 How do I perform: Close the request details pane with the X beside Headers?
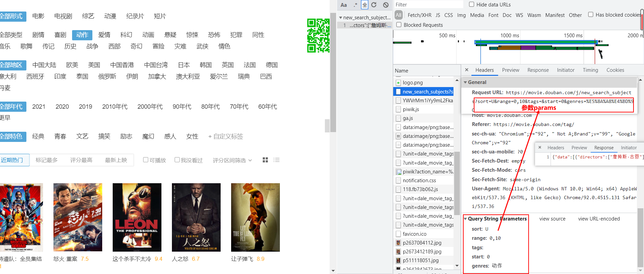(x=467, y=70)
